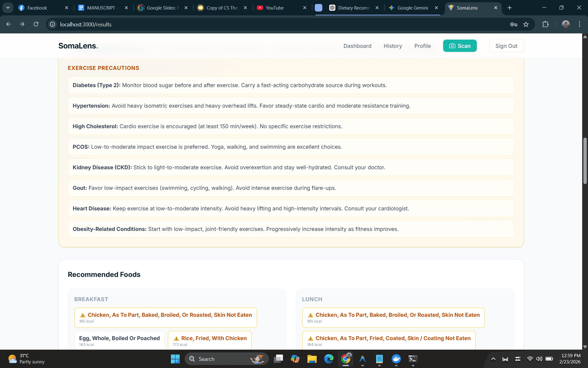This screenshot has height=368, width=588.
Task: Click the scrollbar down arrow
Action: click(x=585, y=347)
